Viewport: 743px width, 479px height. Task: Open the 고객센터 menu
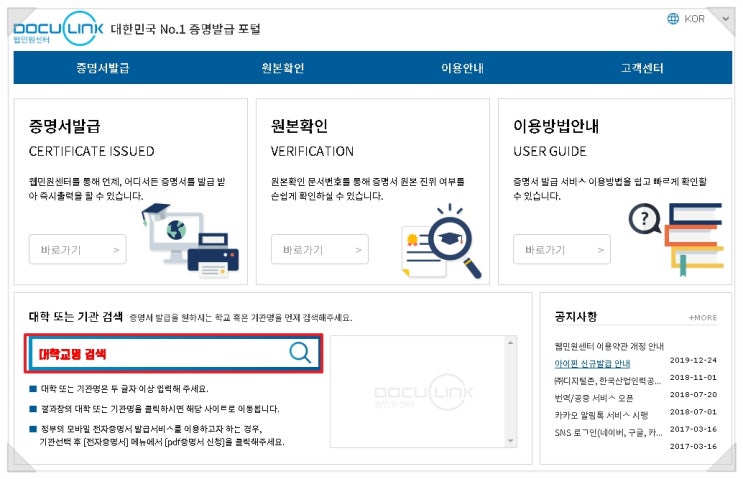click(x=642, y=68)
